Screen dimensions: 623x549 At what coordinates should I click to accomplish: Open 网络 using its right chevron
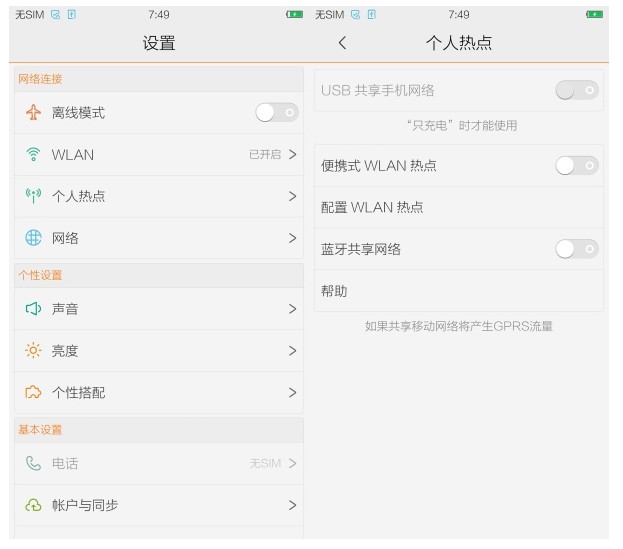292,238
